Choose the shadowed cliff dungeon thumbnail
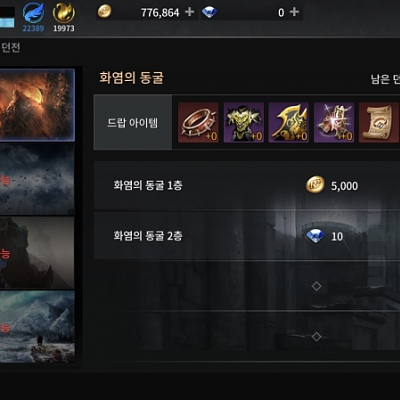 tap(37, 253)
